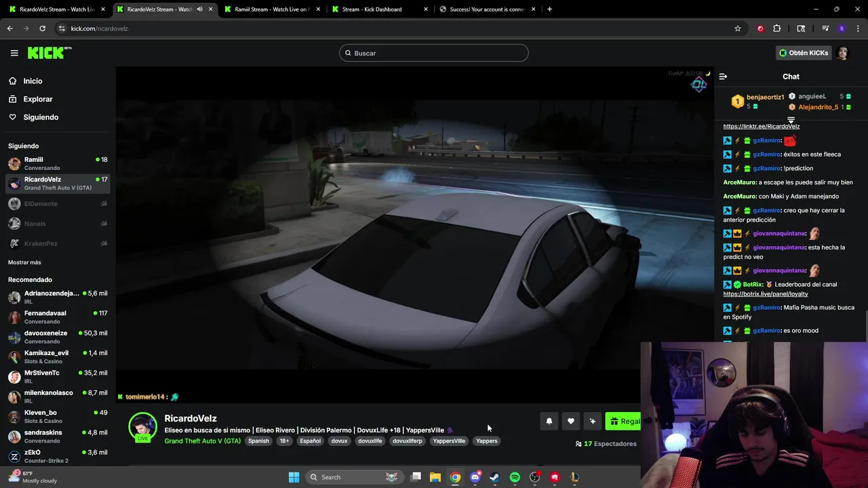The image size is (868, 488).
Task: Open the user profile avatar menu
Action: [x=842, y=53]
